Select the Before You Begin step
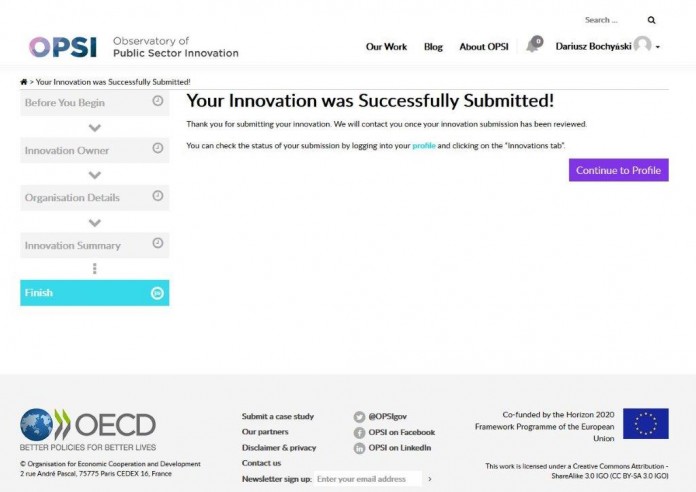This screenshot has height=492, width=696. coord(94,102)
